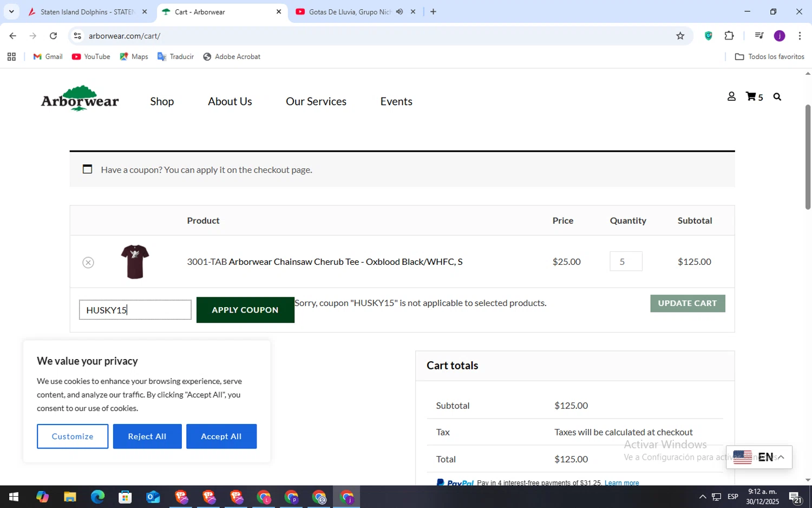Open the Our Services menu
Image resolution: width=812 pixels, height=508 pixels.
(x=316, y=101)
